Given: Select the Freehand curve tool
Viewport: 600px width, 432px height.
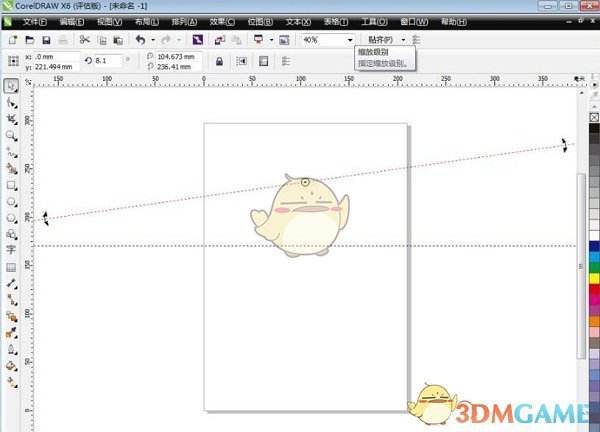Looking at the screenshot, I should pos(12,152).
